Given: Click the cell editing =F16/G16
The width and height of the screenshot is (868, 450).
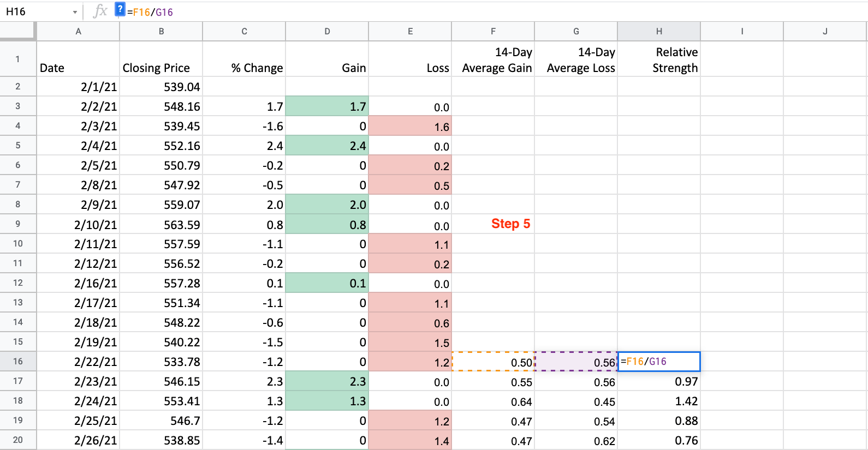Looking at the screenshot, I should (x=659, y=361).
